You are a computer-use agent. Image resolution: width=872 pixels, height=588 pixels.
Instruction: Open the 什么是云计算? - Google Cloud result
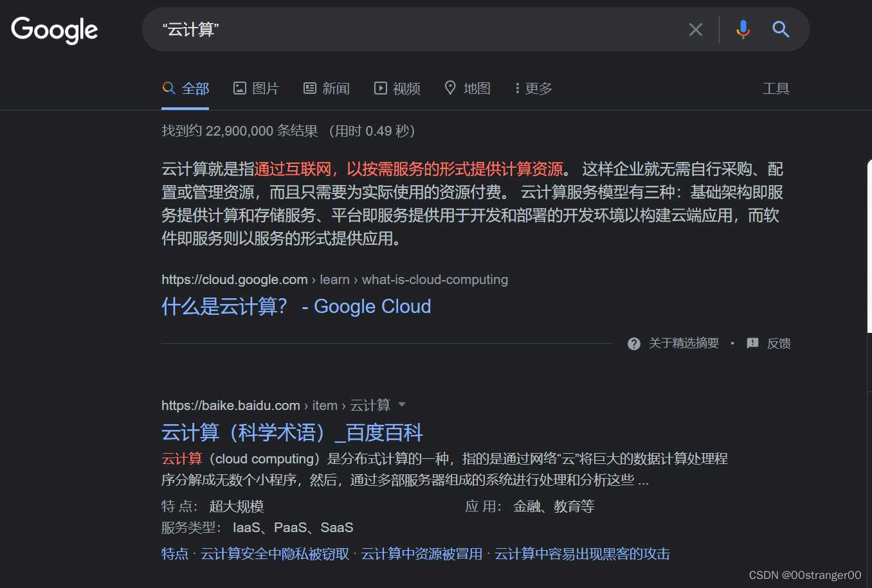296,307
